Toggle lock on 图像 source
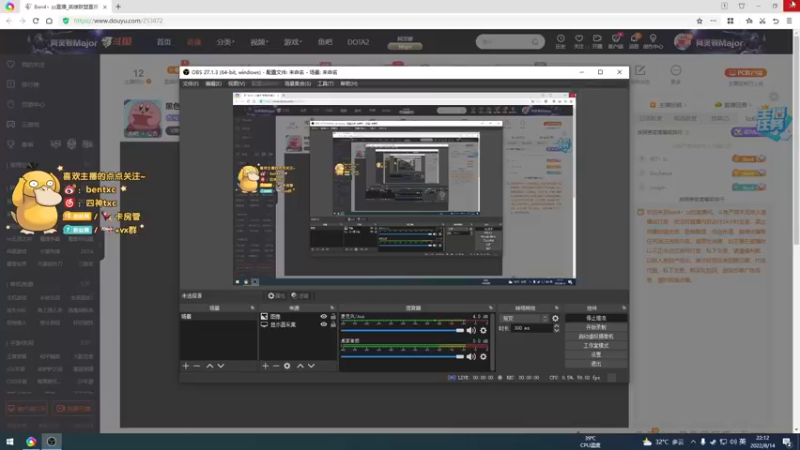This screenshot has width=800, height=450. click(x=333, y=316)
